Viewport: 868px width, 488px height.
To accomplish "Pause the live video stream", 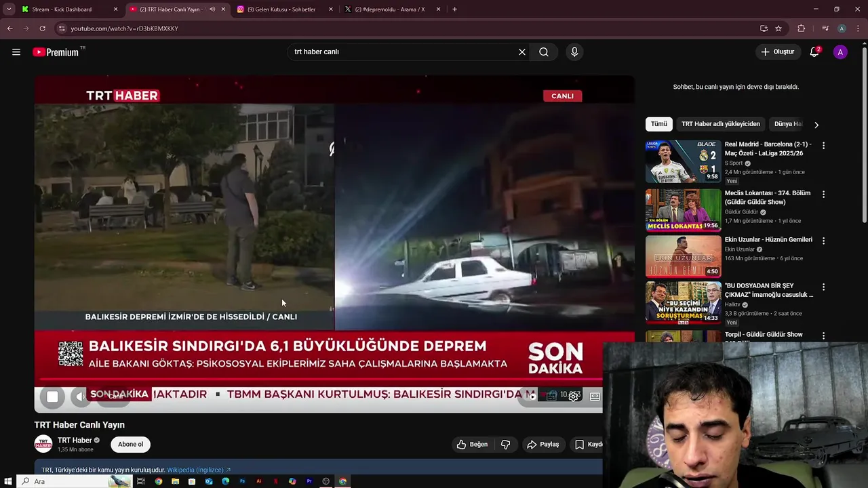I will (x=52, y=397).
